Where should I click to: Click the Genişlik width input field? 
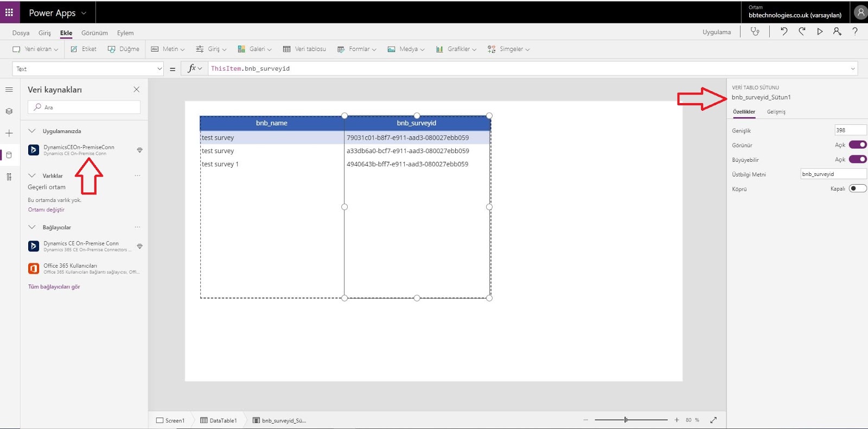[850, 130]
